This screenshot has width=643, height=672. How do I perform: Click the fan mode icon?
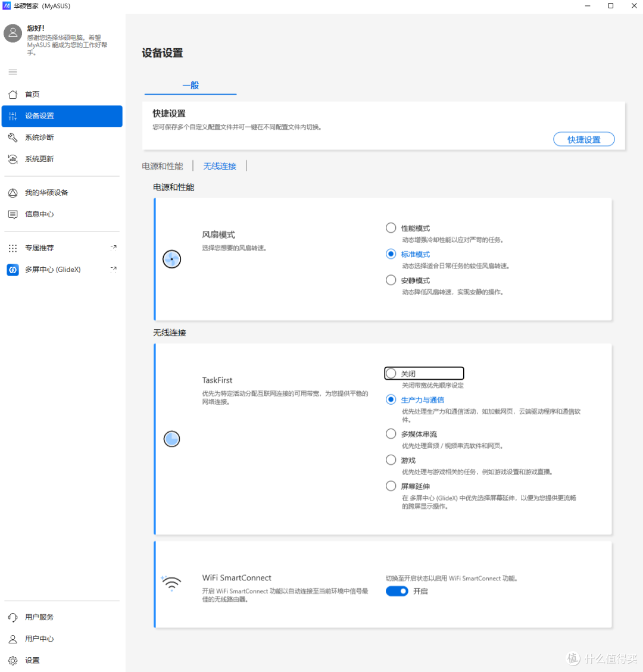171,260
